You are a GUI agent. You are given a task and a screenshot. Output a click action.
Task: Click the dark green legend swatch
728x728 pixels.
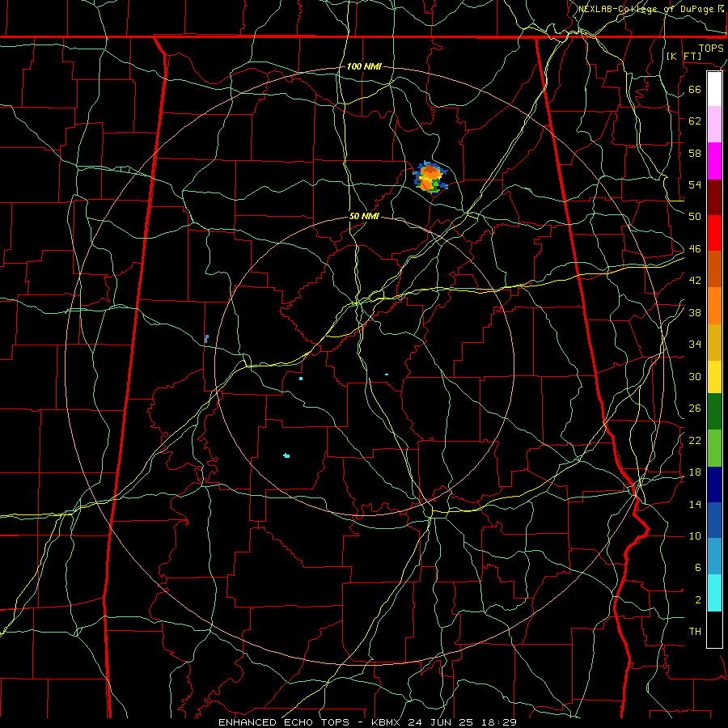(714, 412)
